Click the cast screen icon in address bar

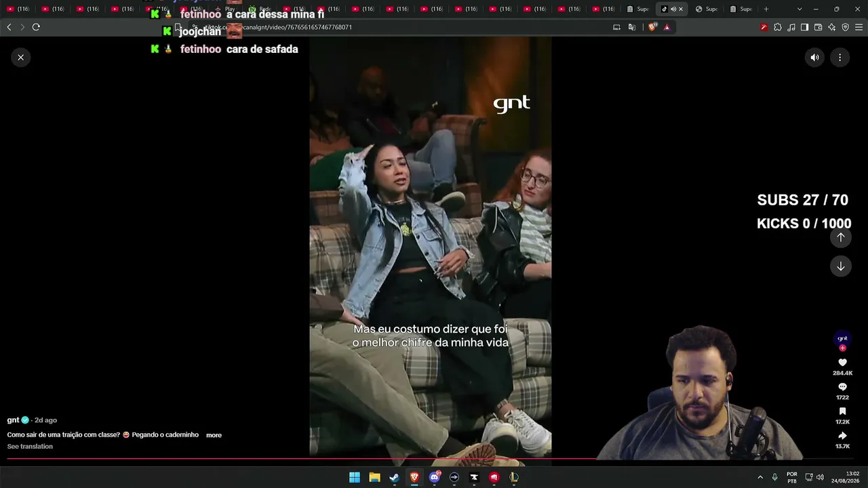[x=616, y=27]
